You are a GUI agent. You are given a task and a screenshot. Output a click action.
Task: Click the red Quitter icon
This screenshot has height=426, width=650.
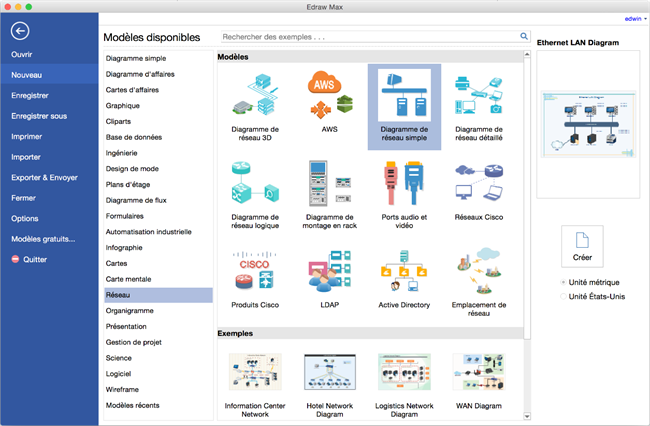[x=15, y=259]
